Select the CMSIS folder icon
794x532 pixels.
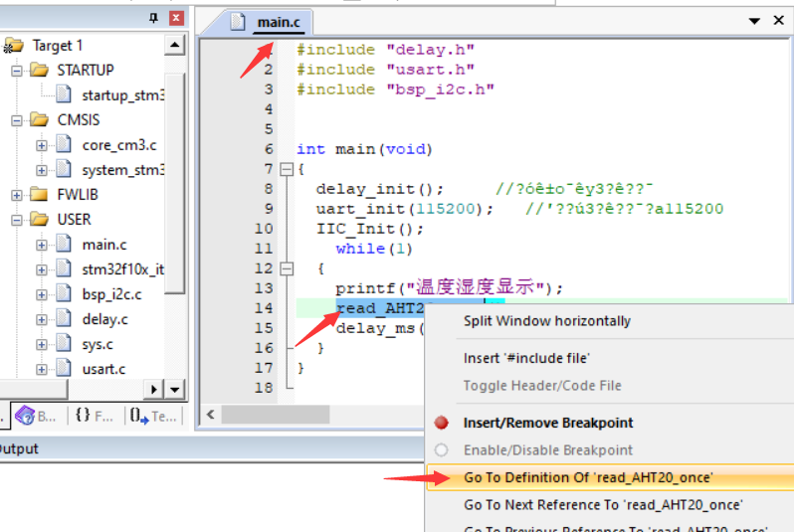[x=39, y=119]
